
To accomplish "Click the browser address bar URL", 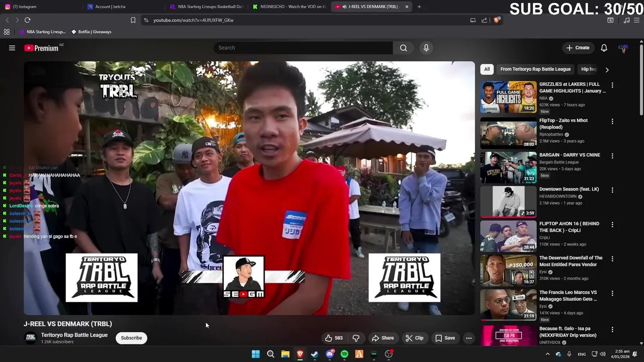I will tap(193, 20).
